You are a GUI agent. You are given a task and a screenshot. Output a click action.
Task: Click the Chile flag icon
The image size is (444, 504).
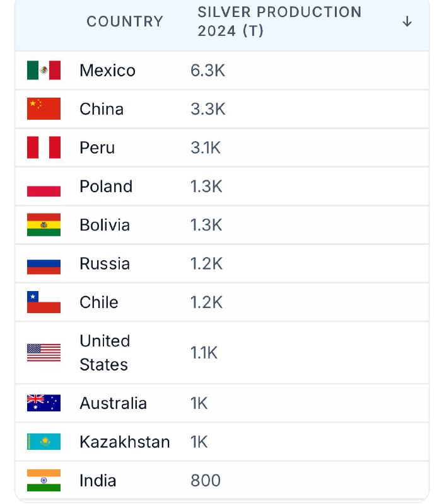[44, 302]
